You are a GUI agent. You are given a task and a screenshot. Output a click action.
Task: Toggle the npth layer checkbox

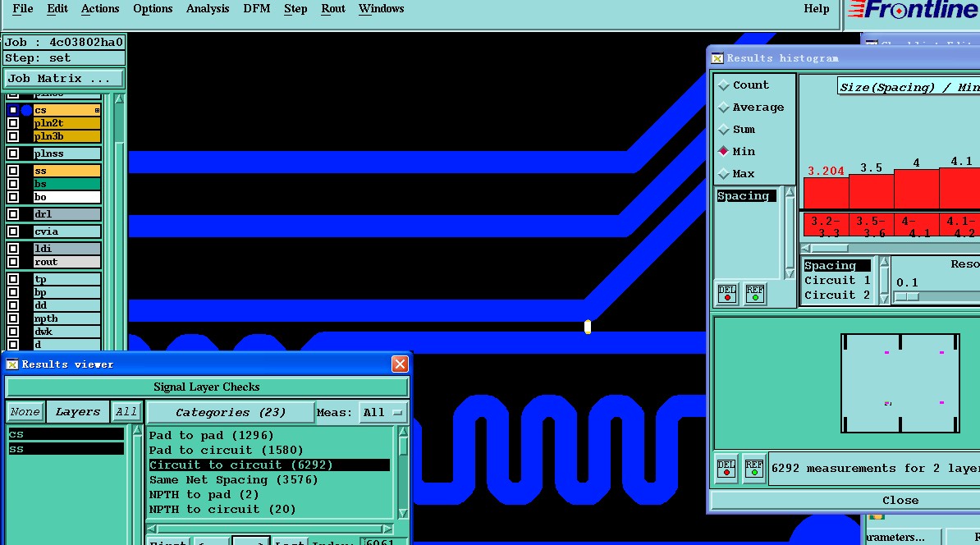pos(12,318)
